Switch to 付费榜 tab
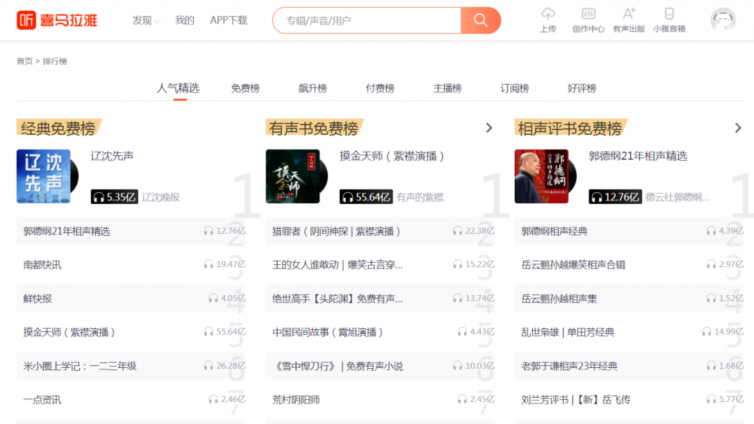The height and width of the screenshot is (424, 754). [380, 88]
